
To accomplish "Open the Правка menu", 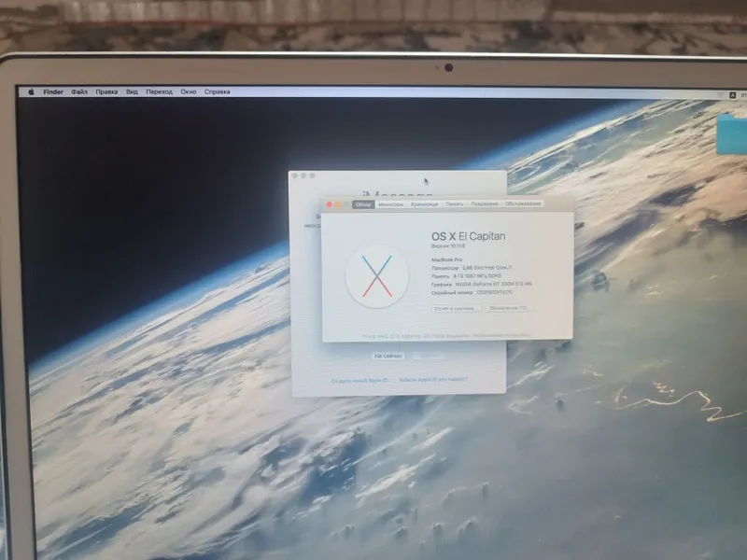I will (x=106, y=91).
